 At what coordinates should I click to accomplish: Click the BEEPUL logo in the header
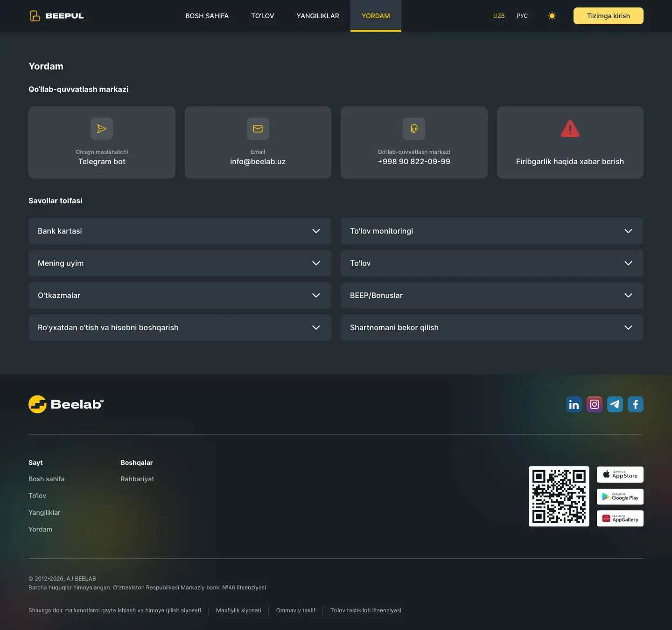click(x=57, y=16)
